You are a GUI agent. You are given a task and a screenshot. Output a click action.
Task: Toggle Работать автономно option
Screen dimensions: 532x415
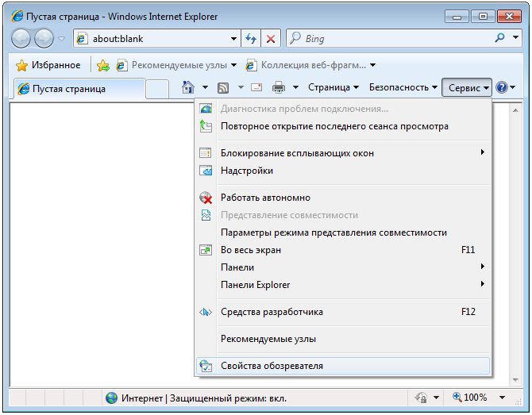pyautogui.click(x=343, y=198)
